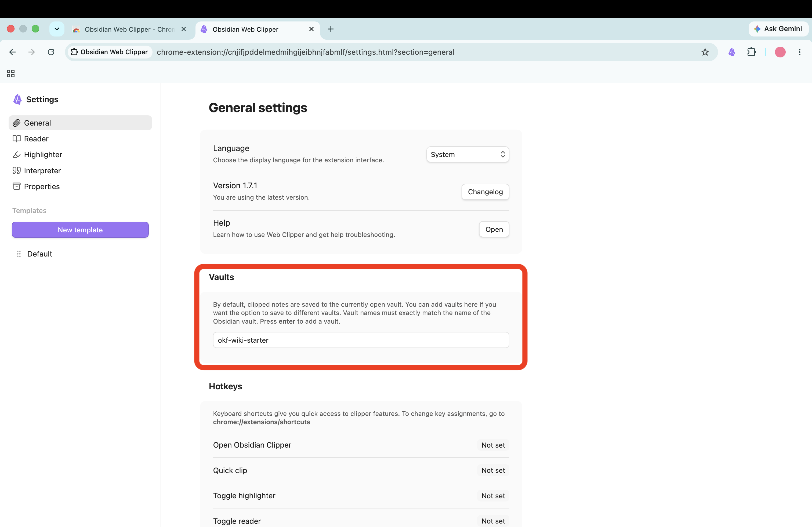Viewport: 812px width, 527px height.
Task: Click the address bar URL
Action: [x=305, y=52]
